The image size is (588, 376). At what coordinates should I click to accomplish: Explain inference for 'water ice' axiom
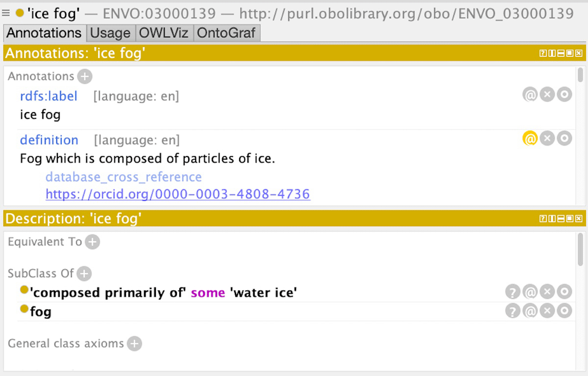tap(513, 292)
